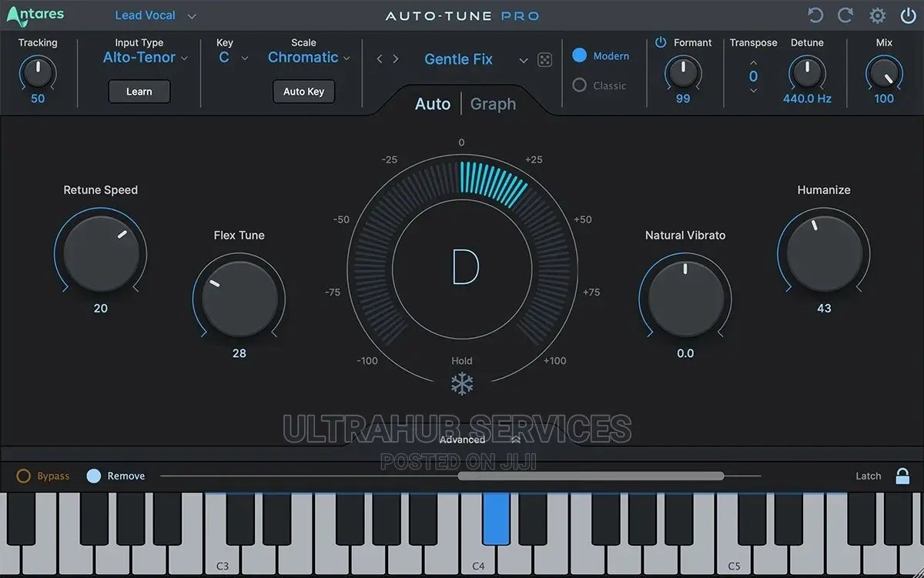Viewport: 924px width, 578px height.
Task: Enable the Bypass keyboard mode
Action: pos(24,476)
